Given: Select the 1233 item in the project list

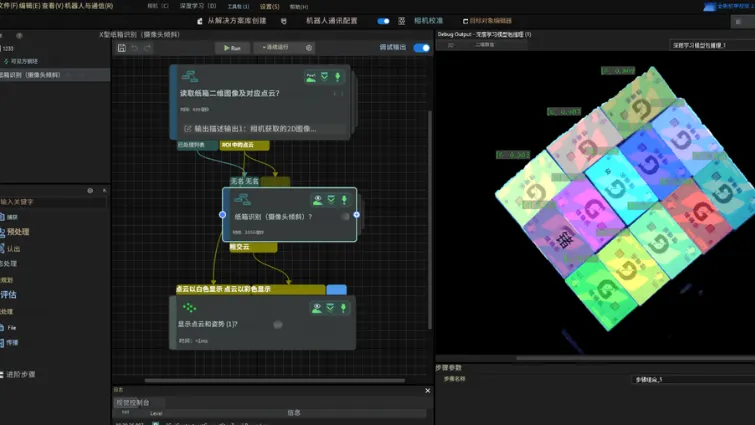Looking at the screenshot, I should point(8,49).
